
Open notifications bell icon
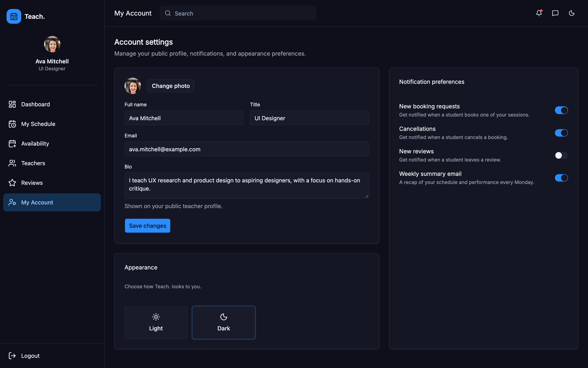click(539, 13)
